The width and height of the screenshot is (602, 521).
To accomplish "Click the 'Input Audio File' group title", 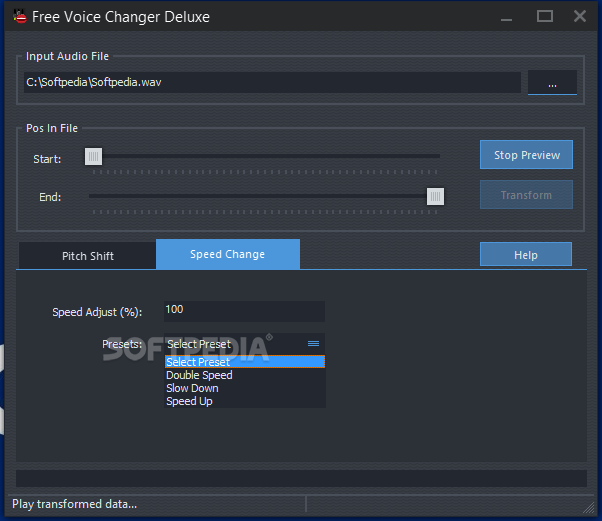I will tap(68, 56).
